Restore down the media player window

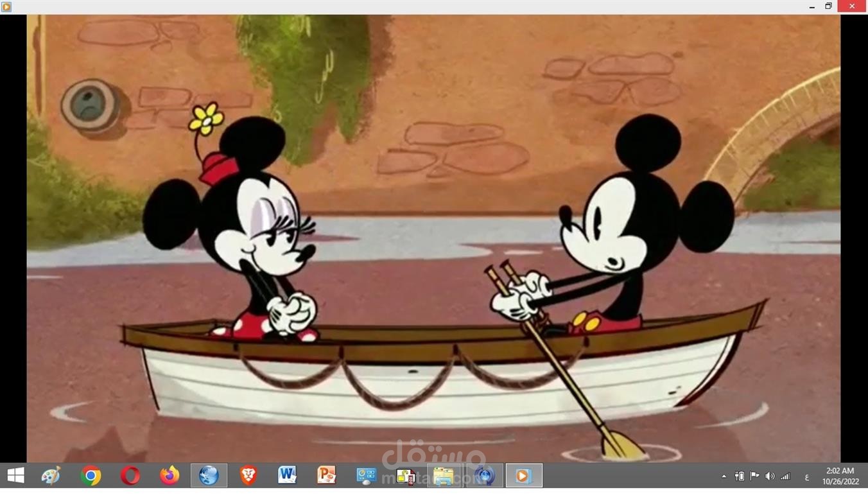[829, 6]
